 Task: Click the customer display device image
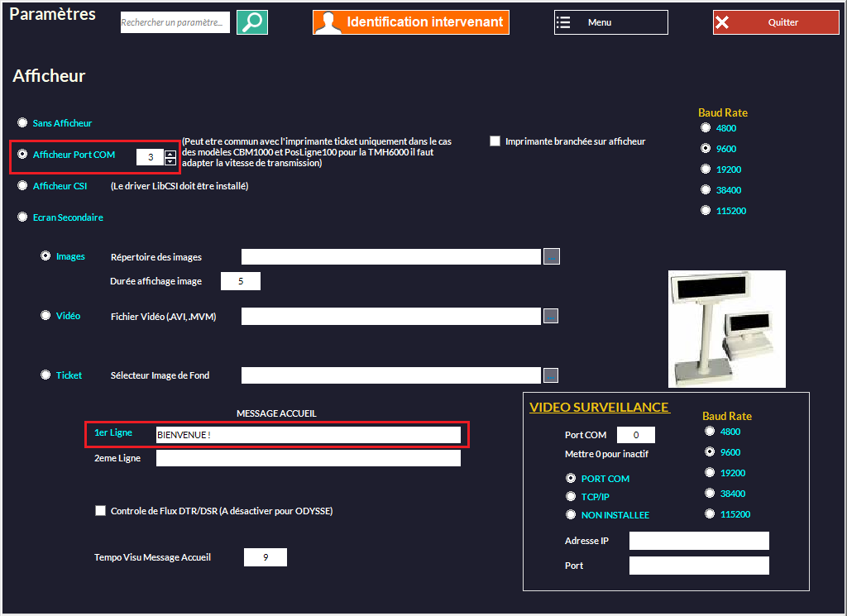(726, 328)
